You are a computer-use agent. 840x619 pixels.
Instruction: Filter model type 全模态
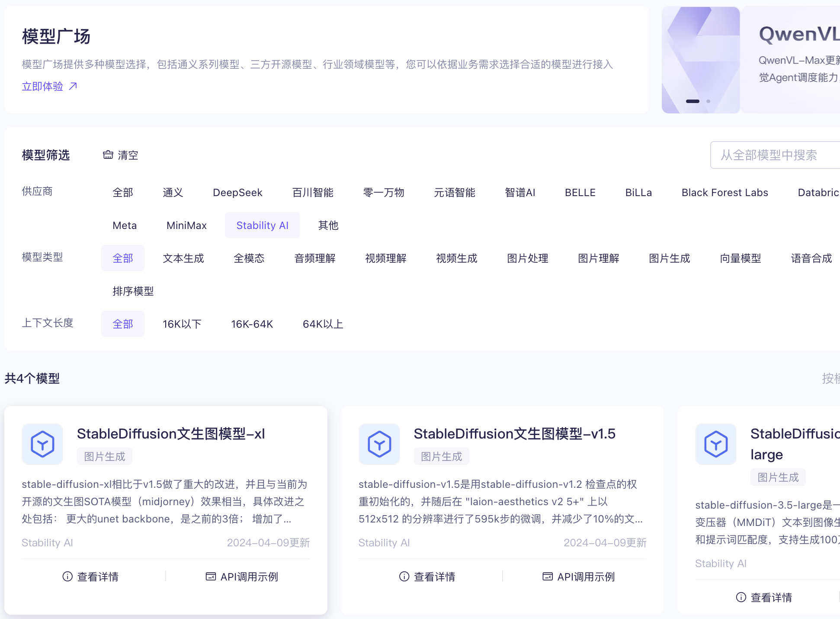[249, 258]
